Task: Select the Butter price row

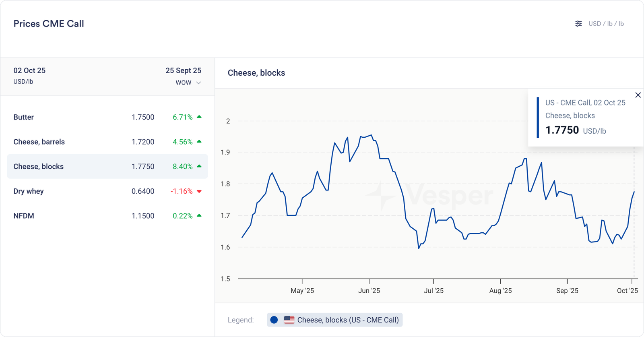Action: tap(107, 117)
